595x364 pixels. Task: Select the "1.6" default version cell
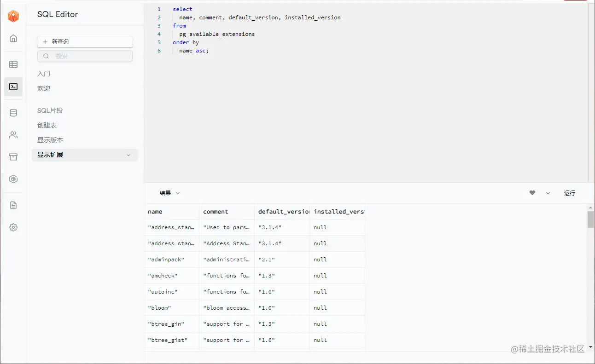coord(282,340)
